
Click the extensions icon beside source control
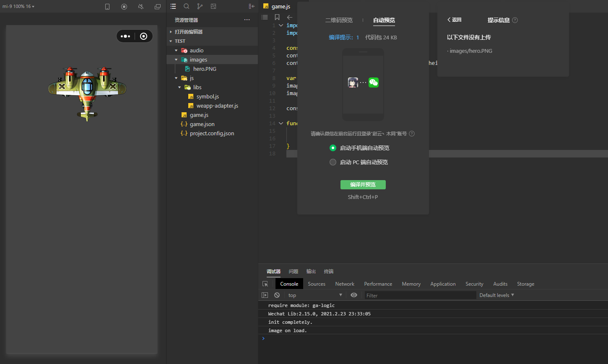click(x=213, y=6)
